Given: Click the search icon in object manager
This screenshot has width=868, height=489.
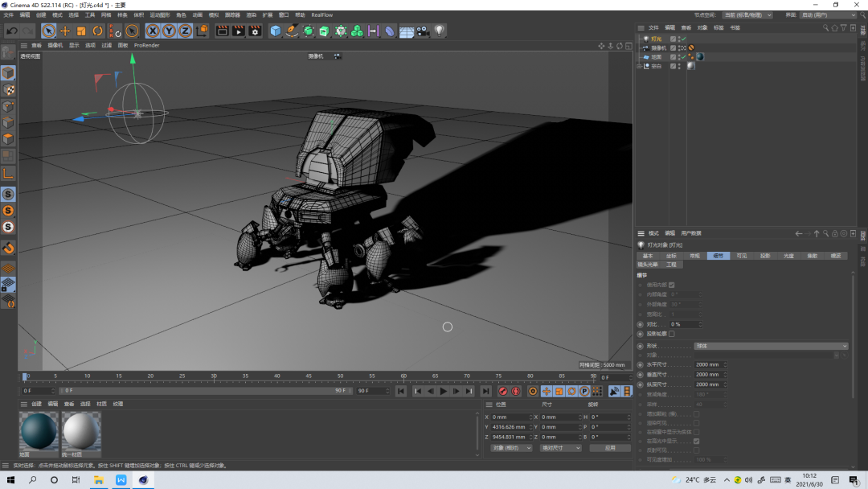Looking at the screenshot, I should point(825,27).
